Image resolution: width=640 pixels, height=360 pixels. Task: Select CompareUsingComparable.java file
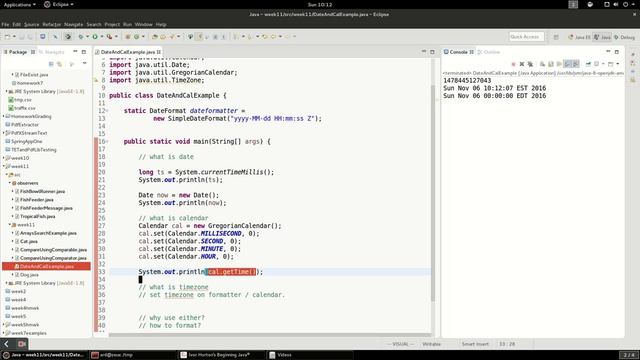pyautogui.click(x=53, y=250)
